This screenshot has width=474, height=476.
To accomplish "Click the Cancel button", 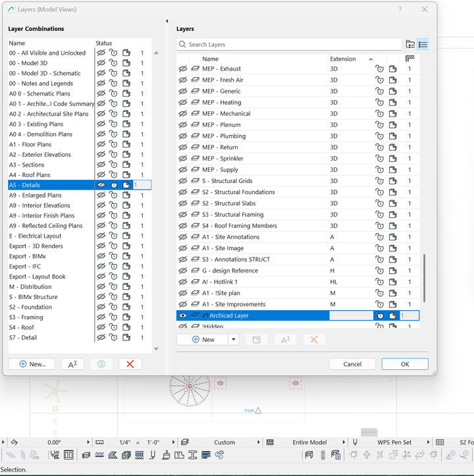I will [x=352, y=364].
